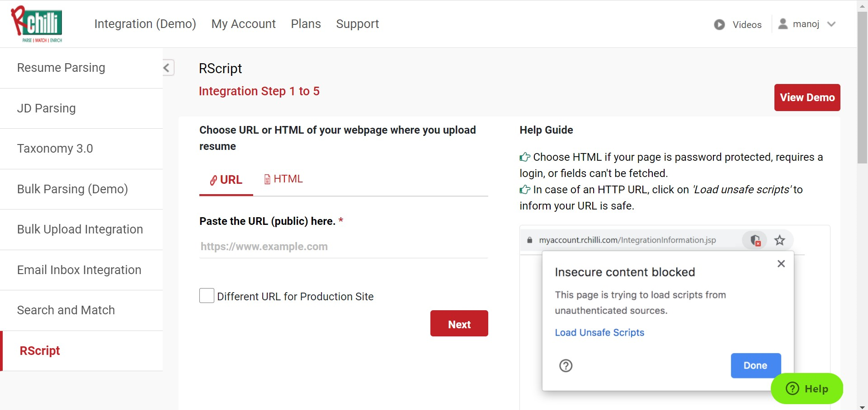
Task: Open Resume Parsing in the sidebar
Action: tap(81, 68)
